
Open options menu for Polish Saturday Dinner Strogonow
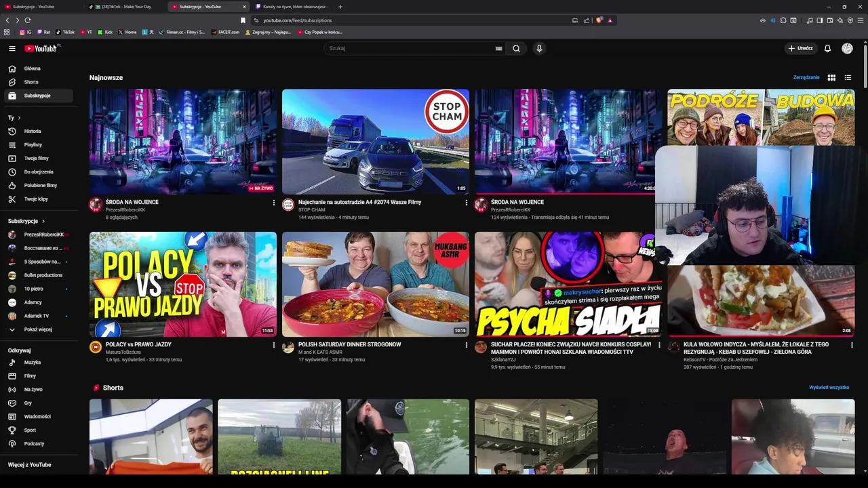(x=466, y=345)
